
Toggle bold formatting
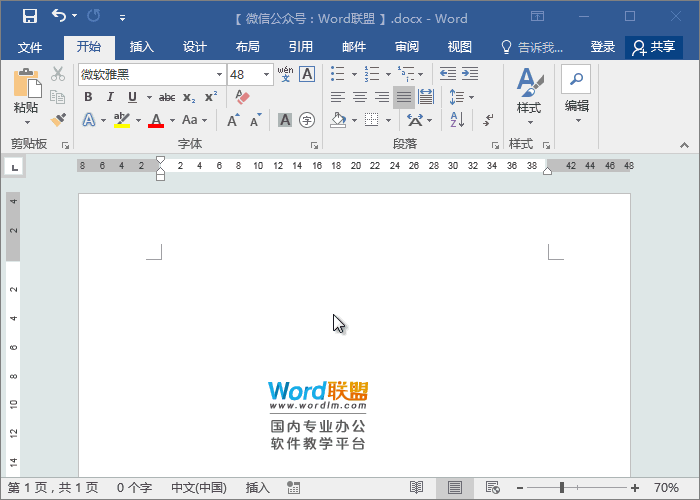(x=88, y=97)
